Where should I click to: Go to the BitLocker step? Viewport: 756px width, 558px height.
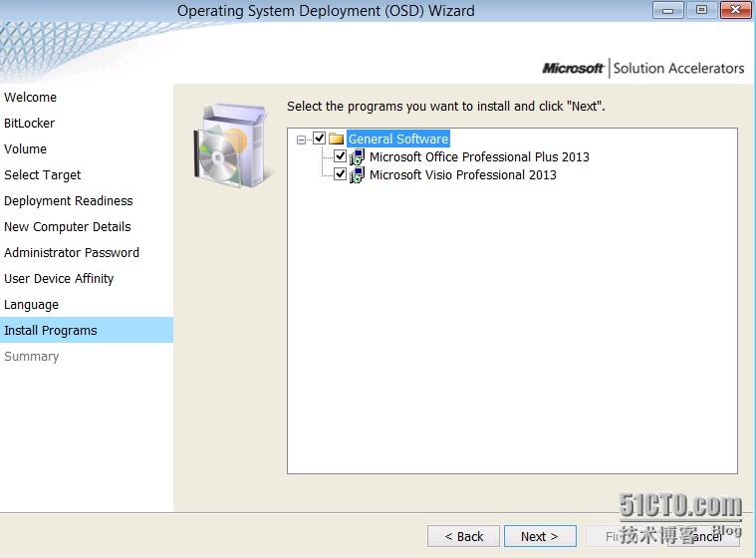(30, 123)
